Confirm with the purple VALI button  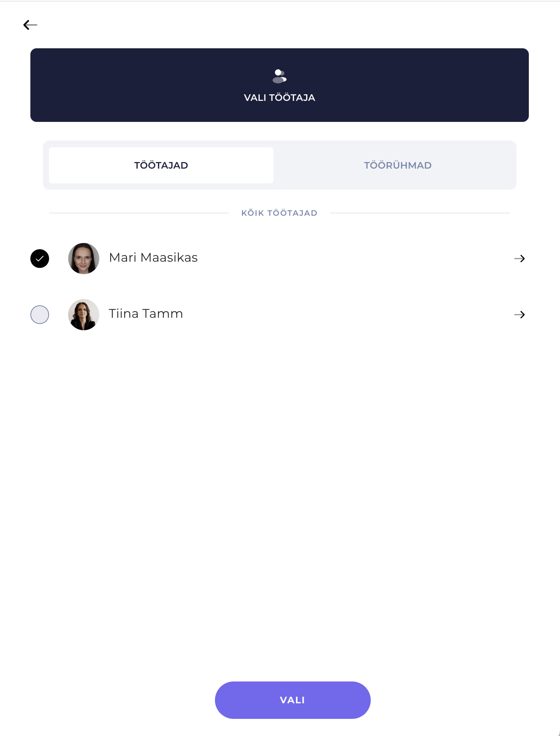pyautogui.click(x=293, y=700)
